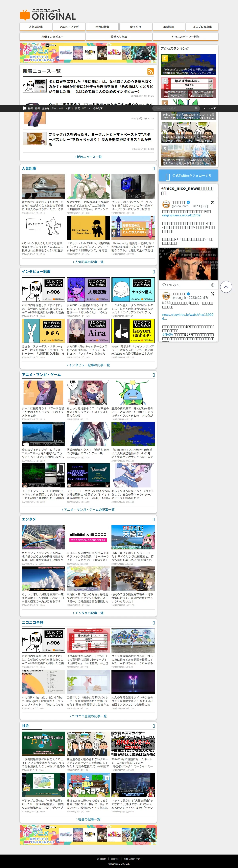
Task: Click the icon at right of 社会 header
Action: click(154, 726)
